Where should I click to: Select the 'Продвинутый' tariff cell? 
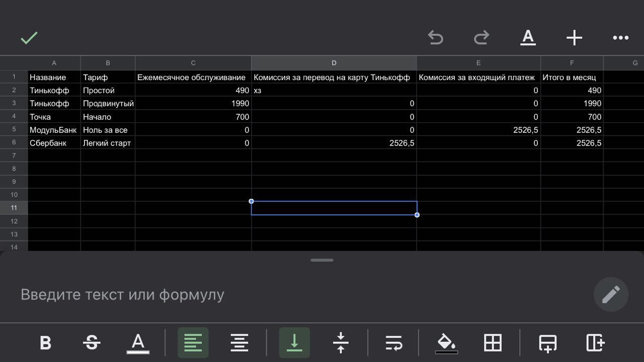pyautogui.click(x=108, y=103)
